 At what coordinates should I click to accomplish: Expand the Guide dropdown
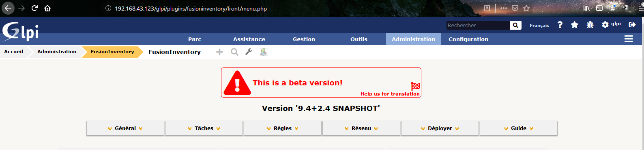(519, 128)
